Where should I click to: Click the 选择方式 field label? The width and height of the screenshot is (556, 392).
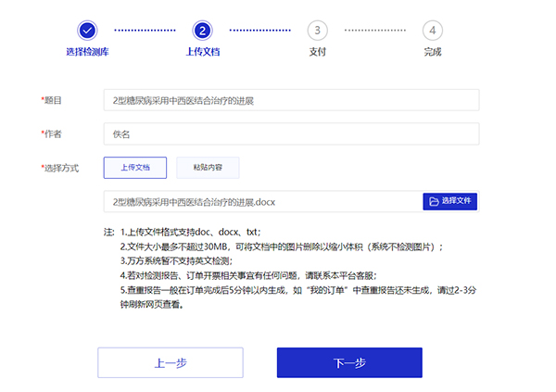point(61,168)
